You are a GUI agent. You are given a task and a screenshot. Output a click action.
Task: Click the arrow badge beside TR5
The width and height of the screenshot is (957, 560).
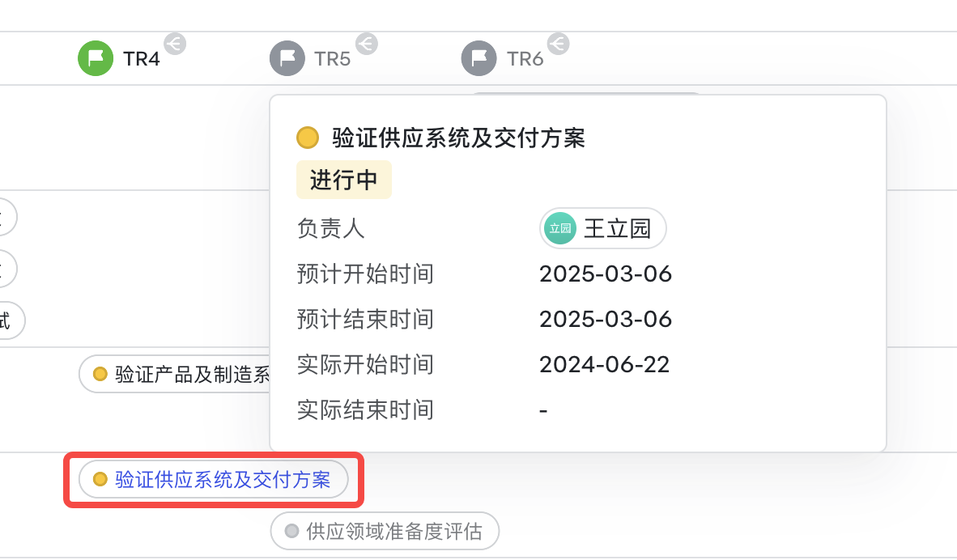[367, 44]
